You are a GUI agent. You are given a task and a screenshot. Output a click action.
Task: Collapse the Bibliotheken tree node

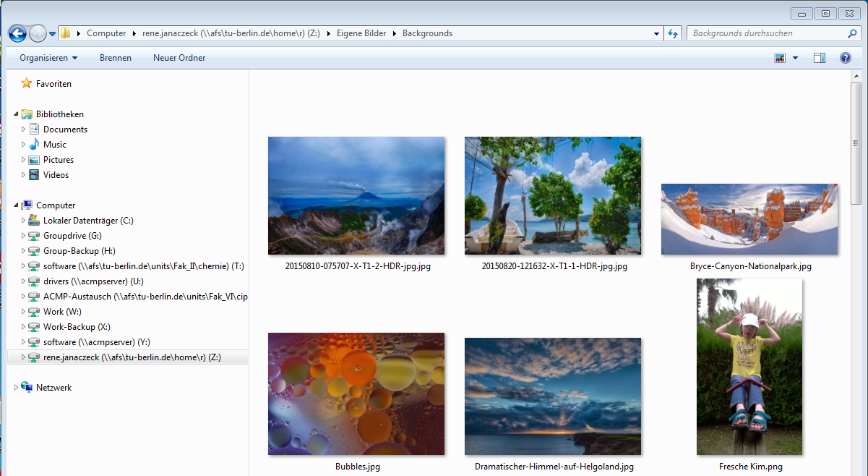(x=16, y=114)
